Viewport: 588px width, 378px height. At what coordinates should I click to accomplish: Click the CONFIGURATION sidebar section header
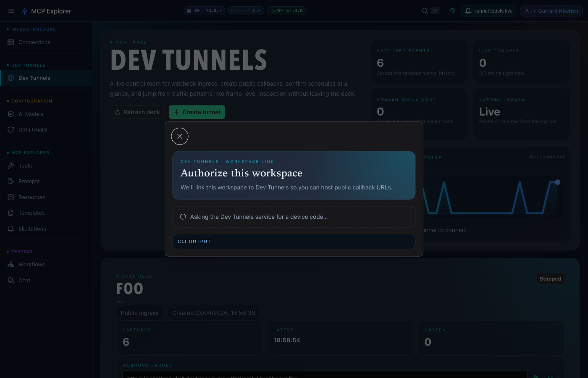(32, 101)
